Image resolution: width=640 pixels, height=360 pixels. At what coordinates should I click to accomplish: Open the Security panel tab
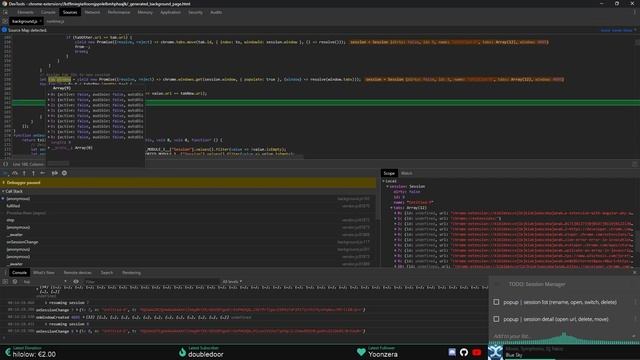[x=195, y=12]
